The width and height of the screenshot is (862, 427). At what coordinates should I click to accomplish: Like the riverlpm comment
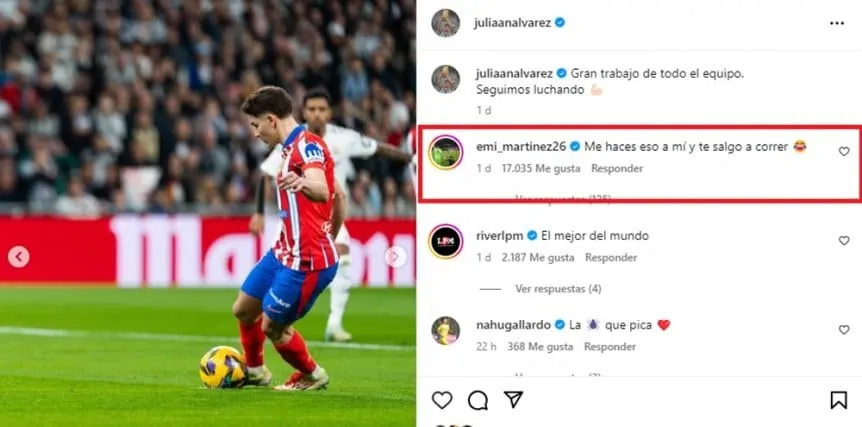(844, 240)
